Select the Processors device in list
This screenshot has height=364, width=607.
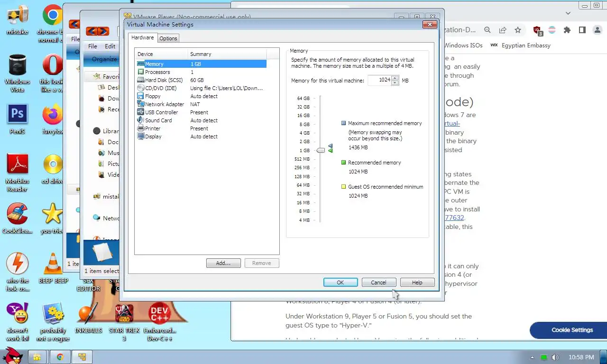(201, 72)
